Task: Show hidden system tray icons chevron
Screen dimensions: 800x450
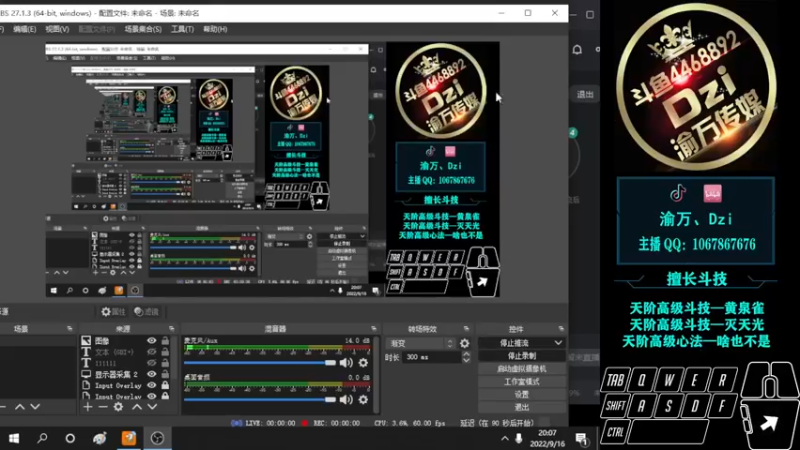Action: click(505, 438)
